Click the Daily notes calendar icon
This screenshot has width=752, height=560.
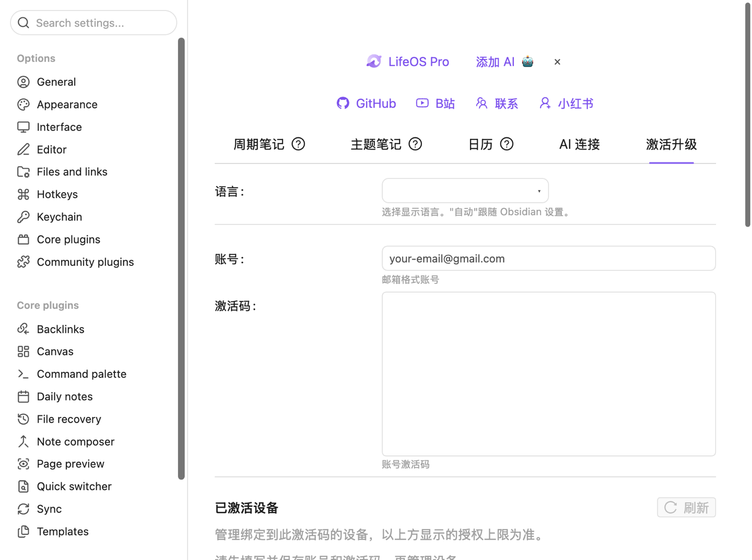[23, 396]
